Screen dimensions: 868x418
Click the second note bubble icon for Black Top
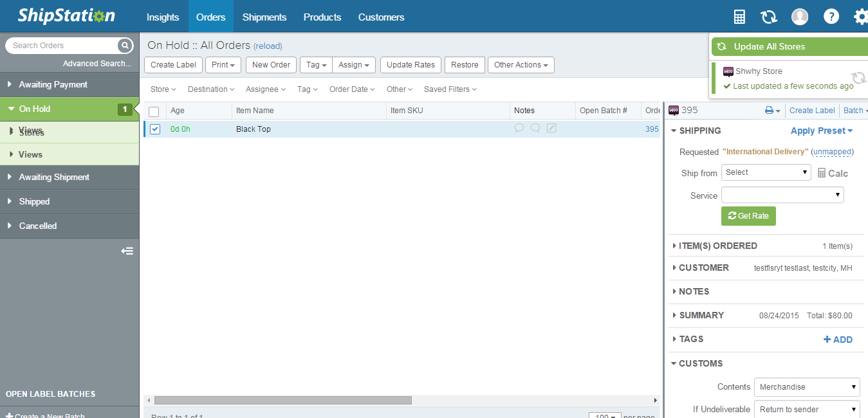tap(535, 129)
